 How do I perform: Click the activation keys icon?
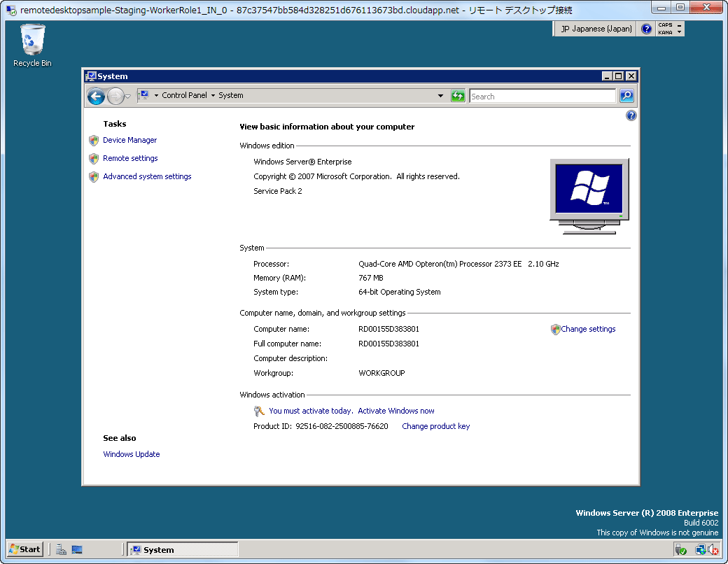[x=259, y=411]
